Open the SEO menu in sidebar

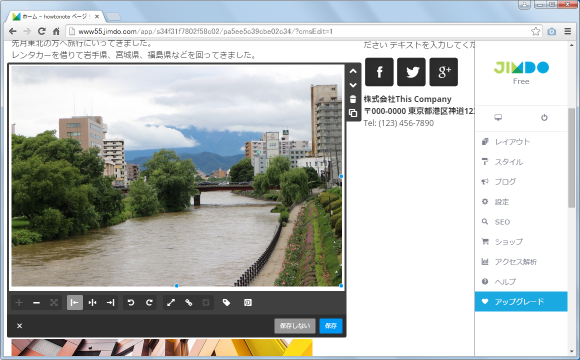(521, 222)
